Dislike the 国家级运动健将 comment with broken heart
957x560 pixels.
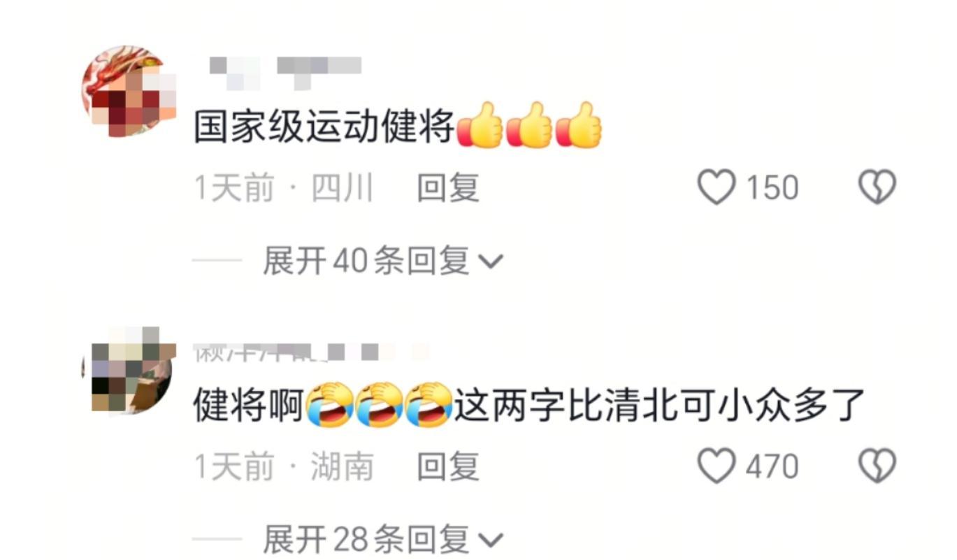[877, 187]
